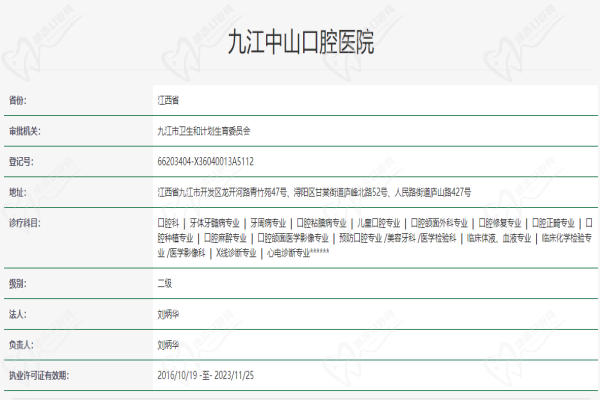
Task: Select the 法人 label
Action: [x=18, y=314]
